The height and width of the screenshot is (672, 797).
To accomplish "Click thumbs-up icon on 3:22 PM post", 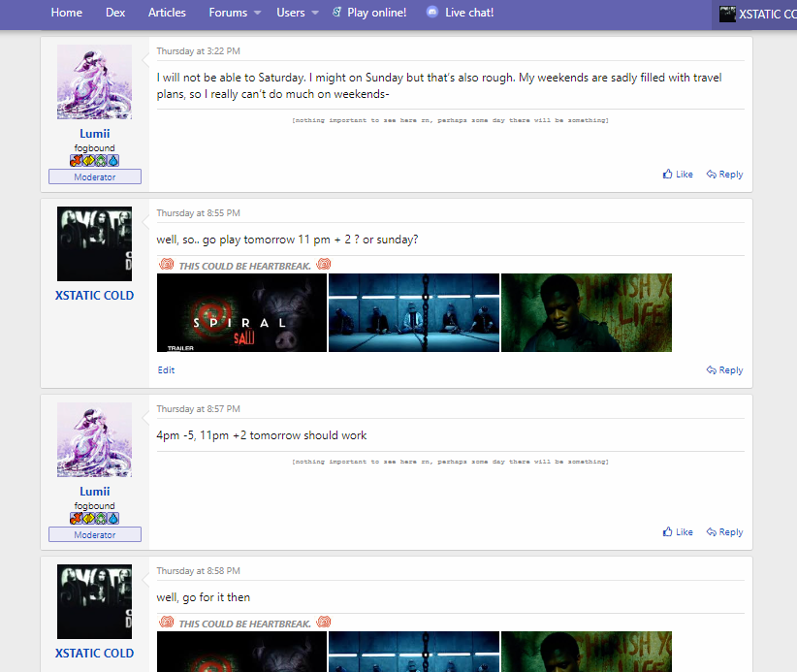I will coord(667,174).
